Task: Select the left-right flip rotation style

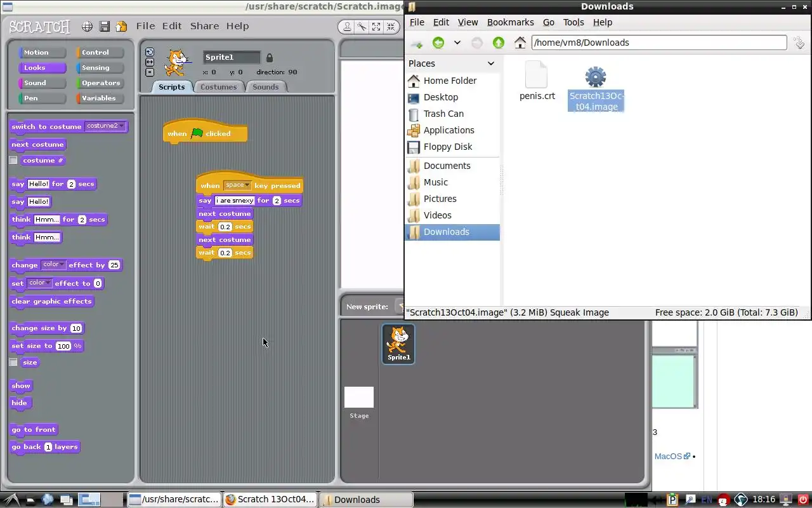Action: pos(150,62)
